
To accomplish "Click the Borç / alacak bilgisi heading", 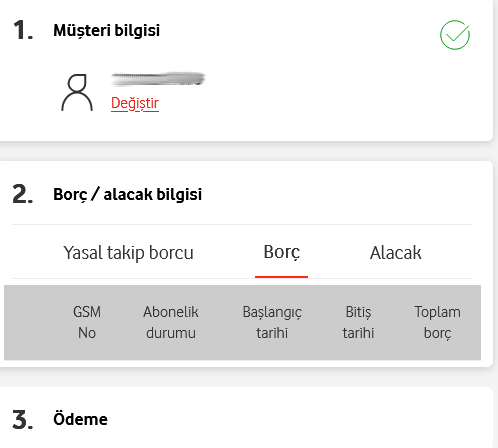I will tap(128, 194).
